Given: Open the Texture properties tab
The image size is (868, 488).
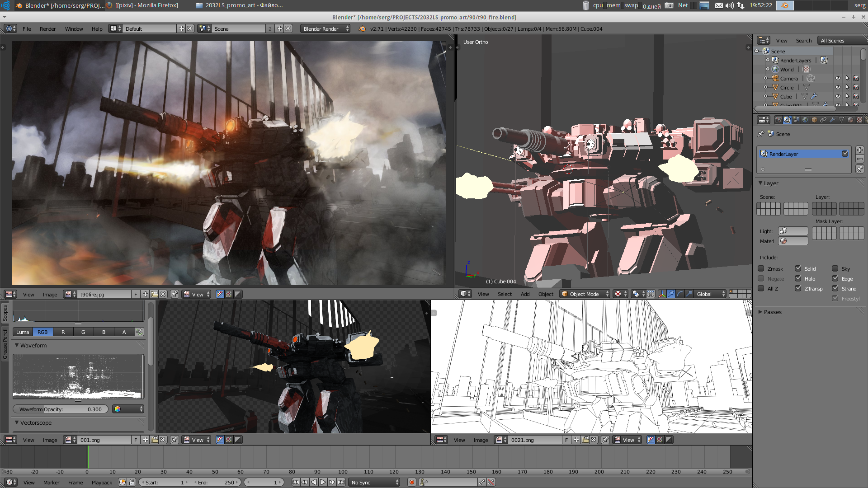Looking at the screenshot, I should 859,120.
